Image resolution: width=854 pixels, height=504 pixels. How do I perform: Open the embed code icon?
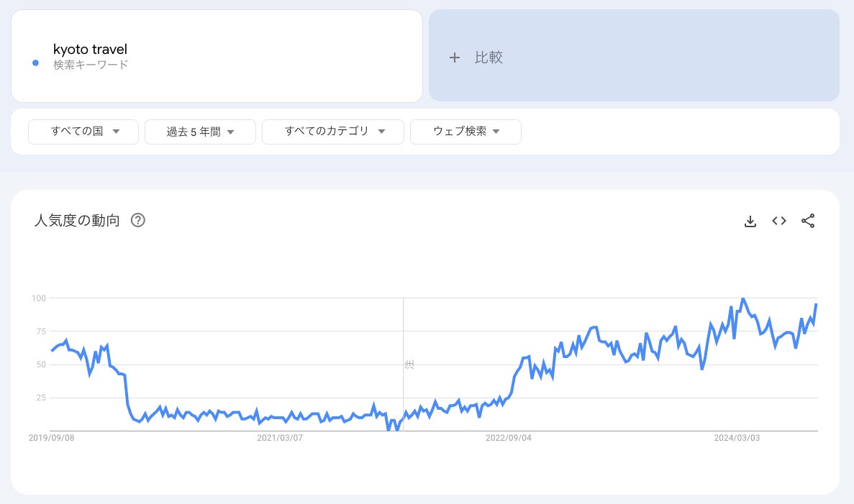click(x=779, y=221)
